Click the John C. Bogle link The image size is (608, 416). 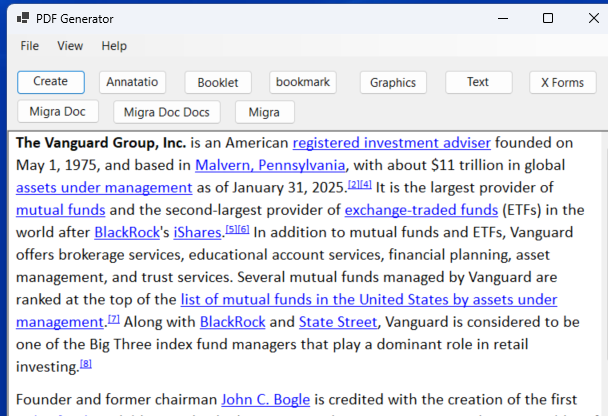[265, 399]
